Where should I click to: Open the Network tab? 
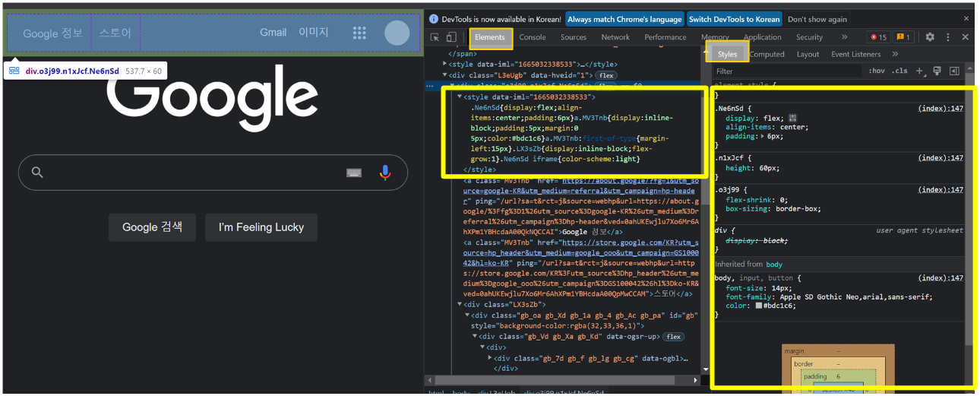point(615,37)
